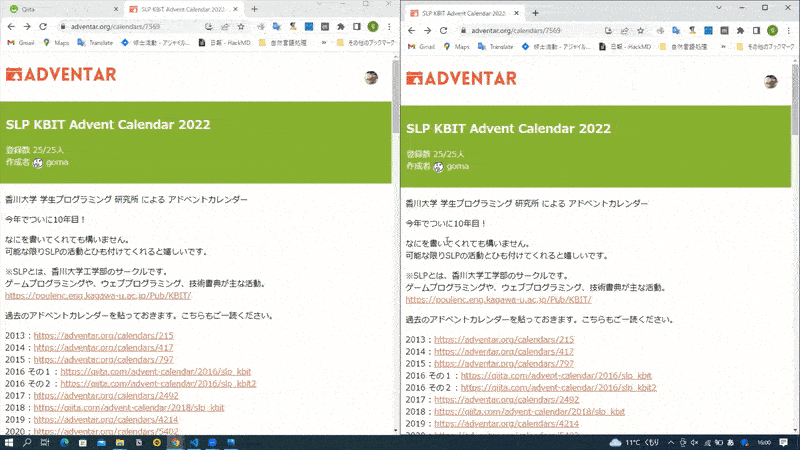Open new tab in right window

click(x=535, y=13)
